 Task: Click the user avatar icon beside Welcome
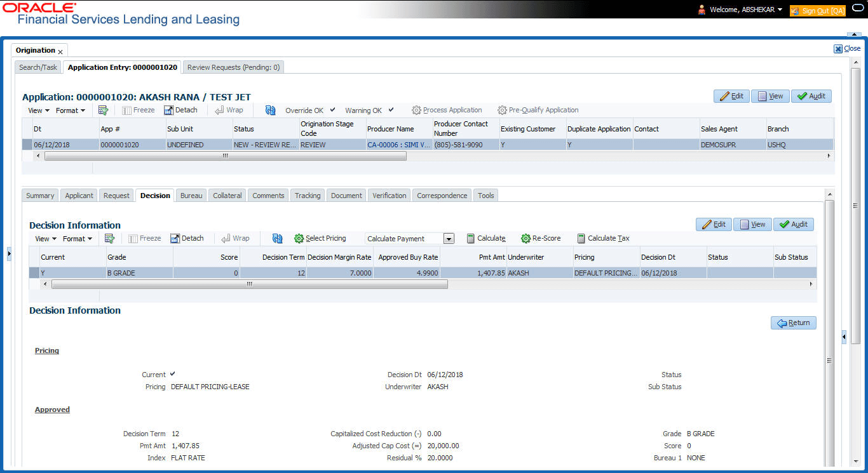[x=702, y=10]
